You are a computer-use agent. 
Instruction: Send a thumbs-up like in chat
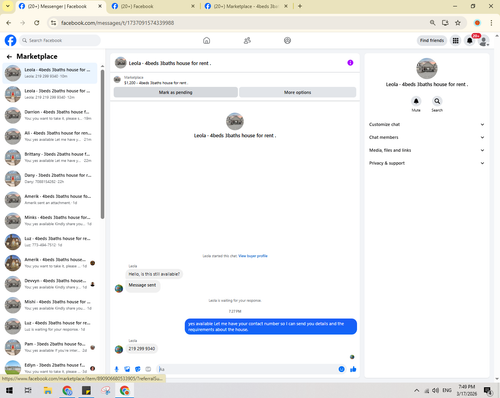pos(353,369)
